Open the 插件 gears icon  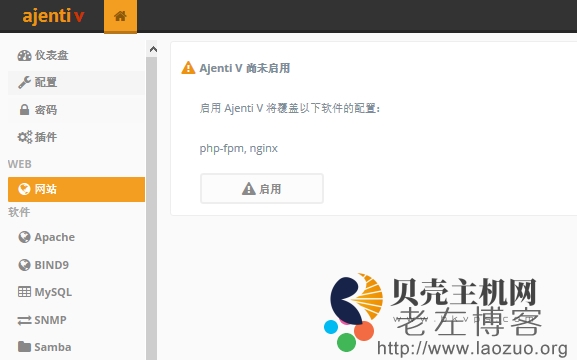(x=25, y=137)
